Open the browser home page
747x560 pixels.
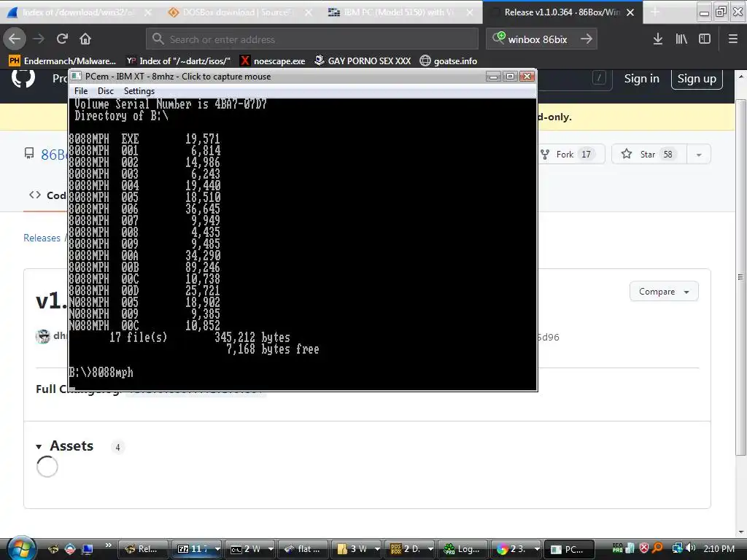pos(85,39)
